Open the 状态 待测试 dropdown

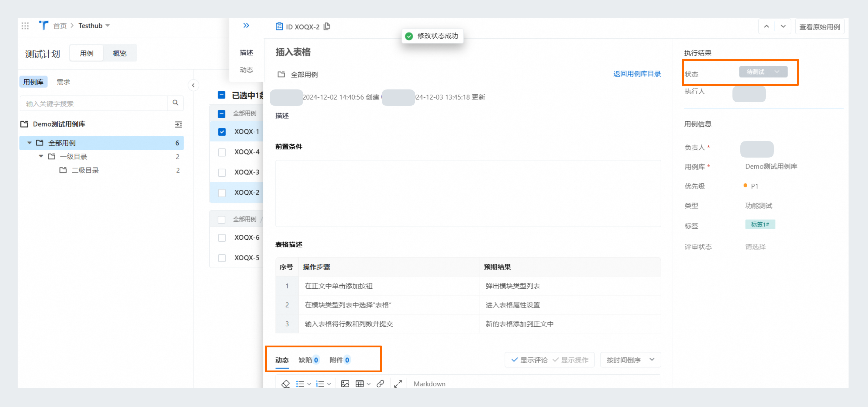763,72
